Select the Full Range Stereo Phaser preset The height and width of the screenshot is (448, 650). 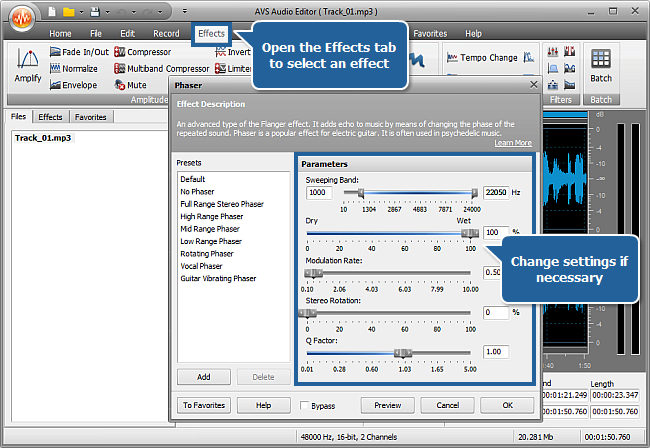coord(222,204)
